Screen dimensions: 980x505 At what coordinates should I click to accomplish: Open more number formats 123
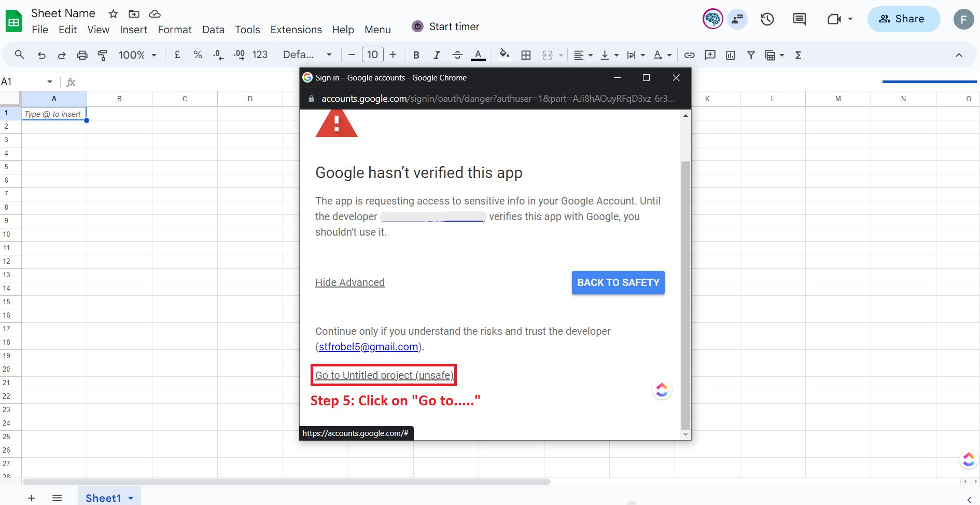point(260,54)
